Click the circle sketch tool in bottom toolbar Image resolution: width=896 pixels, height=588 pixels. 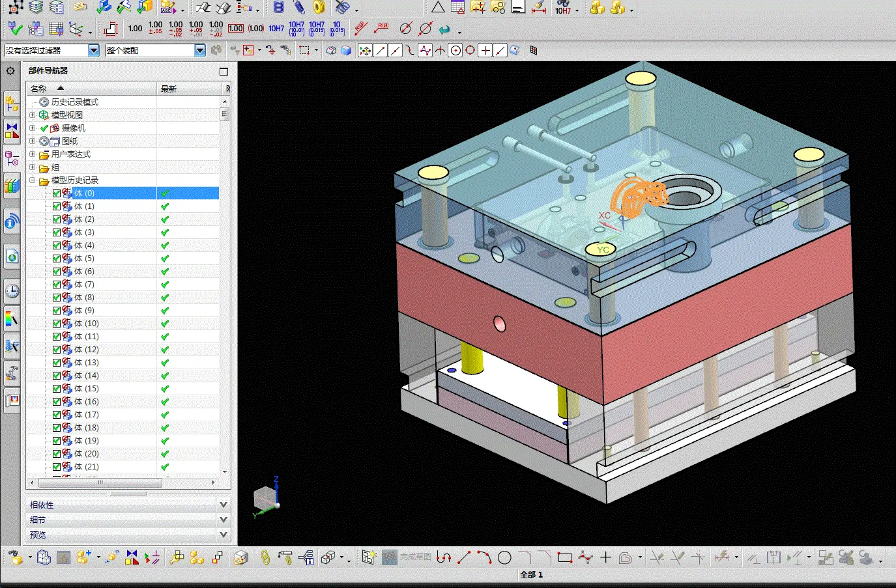[504, 557]
